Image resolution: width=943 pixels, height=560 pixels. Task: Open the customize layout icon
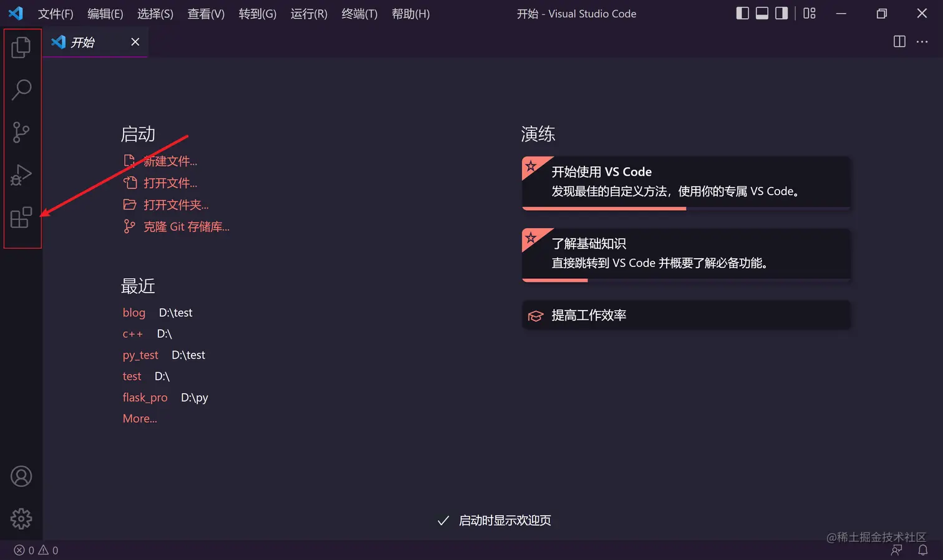coord(810,13)
